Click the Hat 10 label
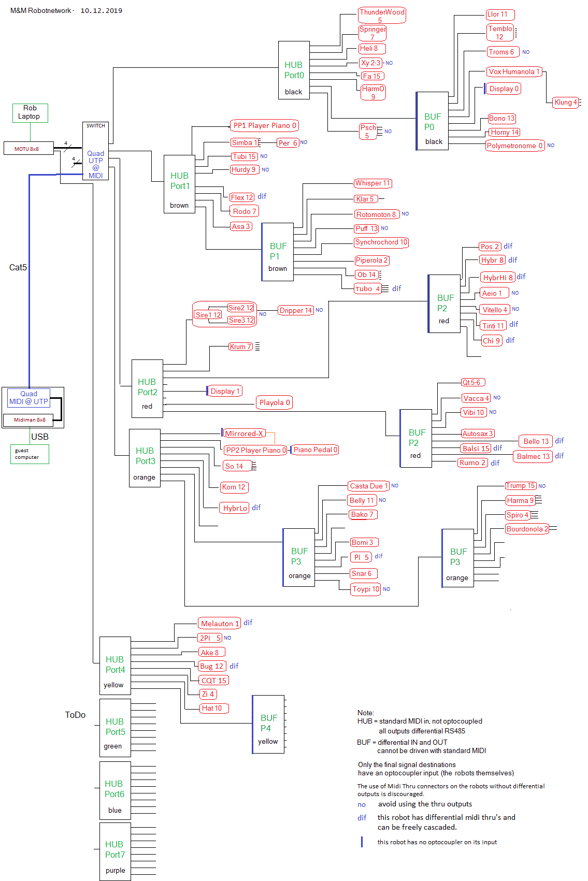Viewport: 588px width, 881px height. (x=213, y=708)
